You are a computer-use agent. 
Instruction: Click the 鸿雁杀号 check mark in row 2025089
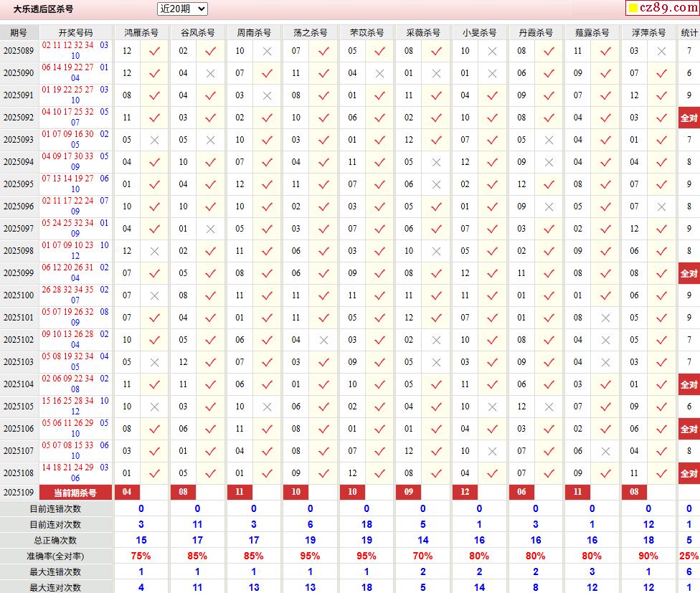click(x=154, y=52)
